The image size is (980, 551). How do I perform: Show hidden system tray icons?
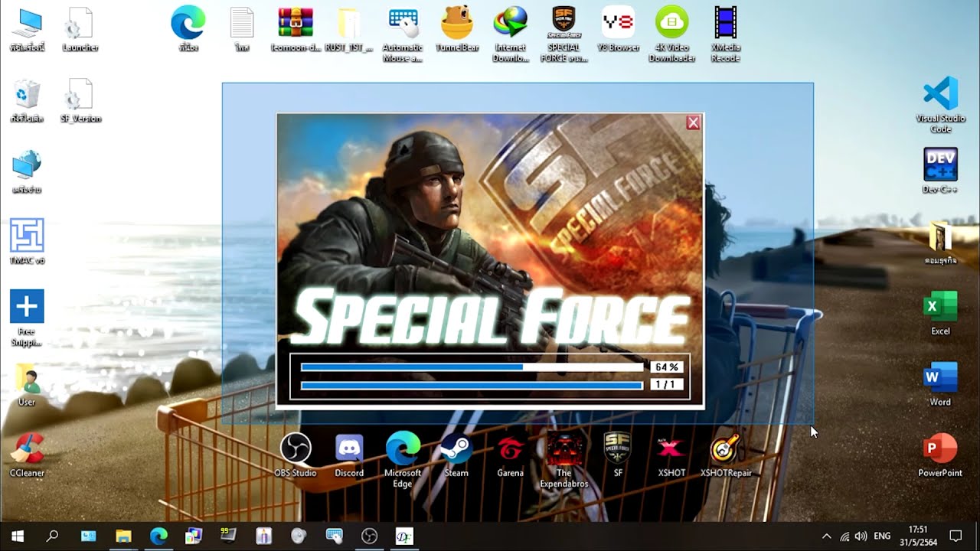coord(826,536)
